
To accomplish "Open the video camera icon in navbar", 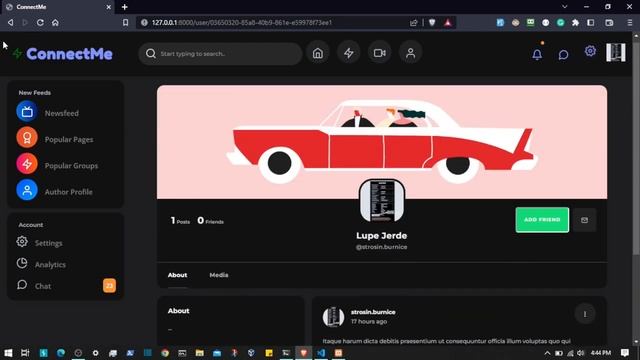I will click(x=380, y=53).
